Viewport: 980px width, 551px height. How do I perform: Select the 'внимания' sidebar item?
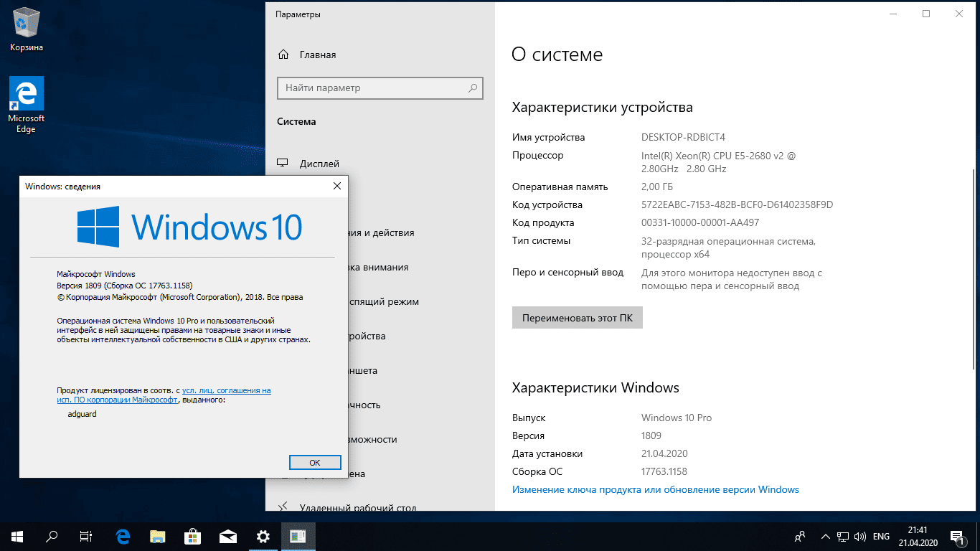pos(378,267)
